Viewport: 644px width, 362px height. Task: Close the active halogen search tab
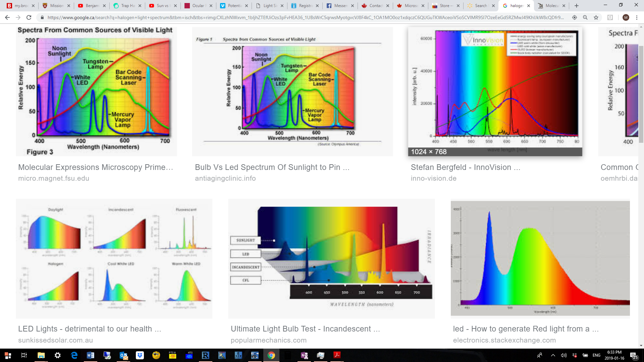point(529,6)
